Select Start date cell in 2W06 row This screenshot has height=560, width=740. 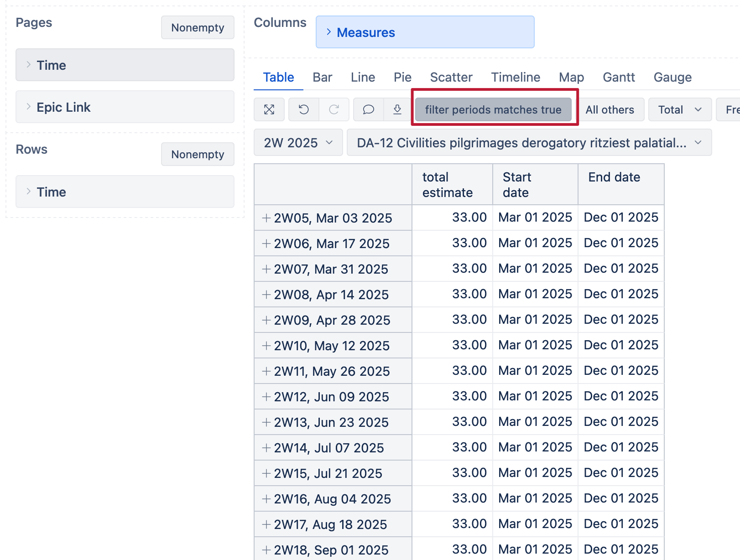[x=535, y=243]
